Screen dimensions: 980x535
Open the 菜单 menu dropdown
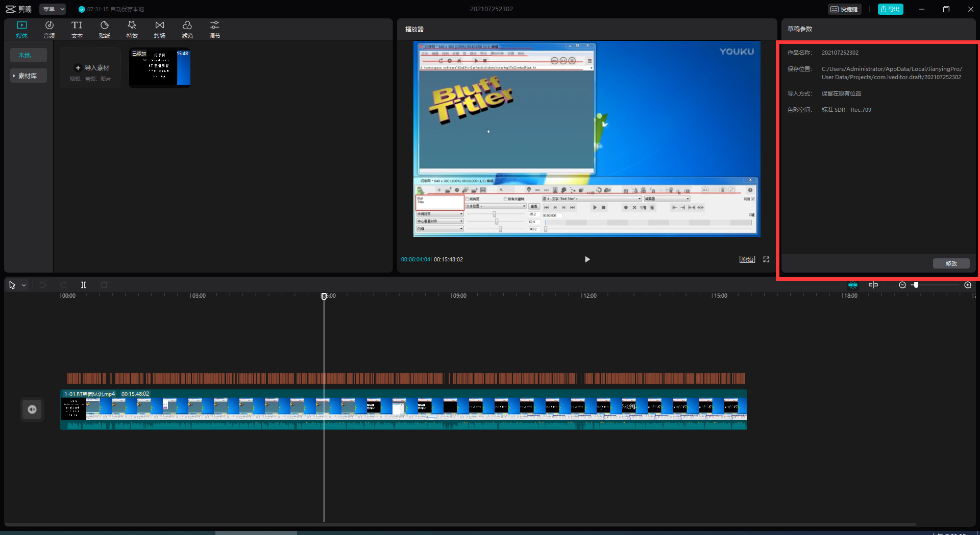point(53,9)
